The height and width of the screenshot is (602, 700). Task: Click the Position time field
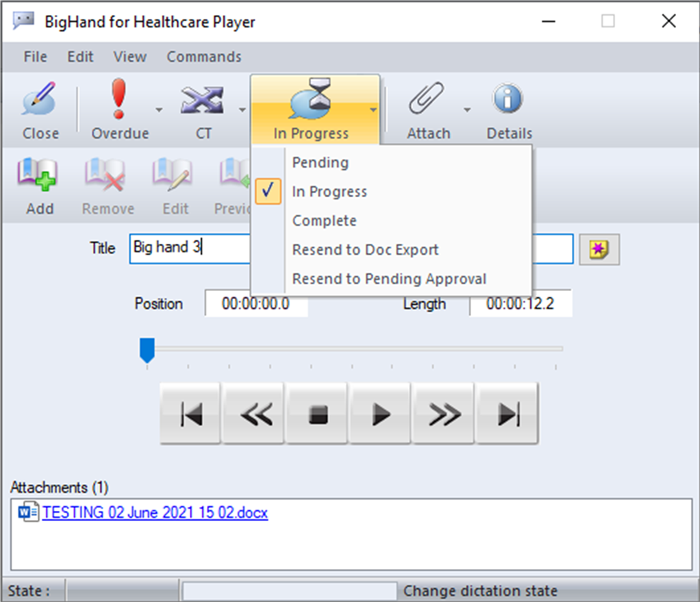pyautogui.click(x=255, y=303)
